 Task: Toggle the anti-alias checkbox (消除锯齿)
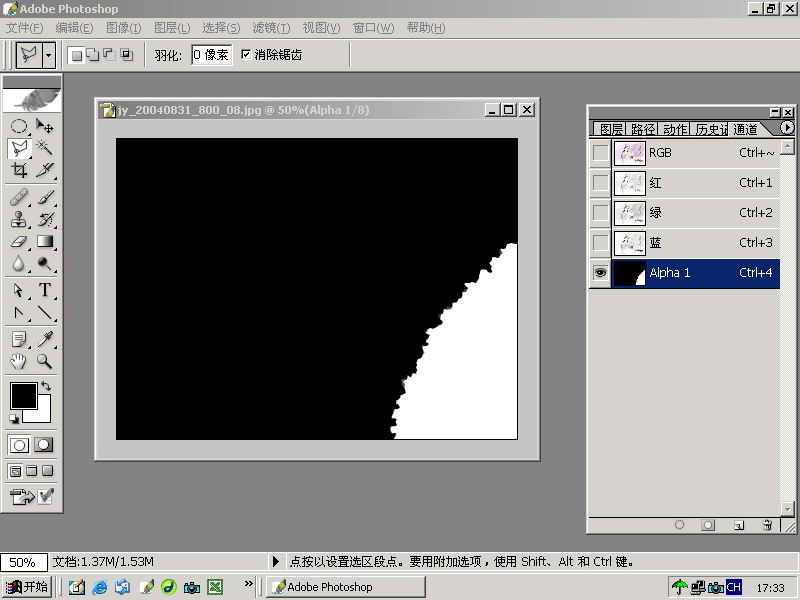(x=246, y=55)
